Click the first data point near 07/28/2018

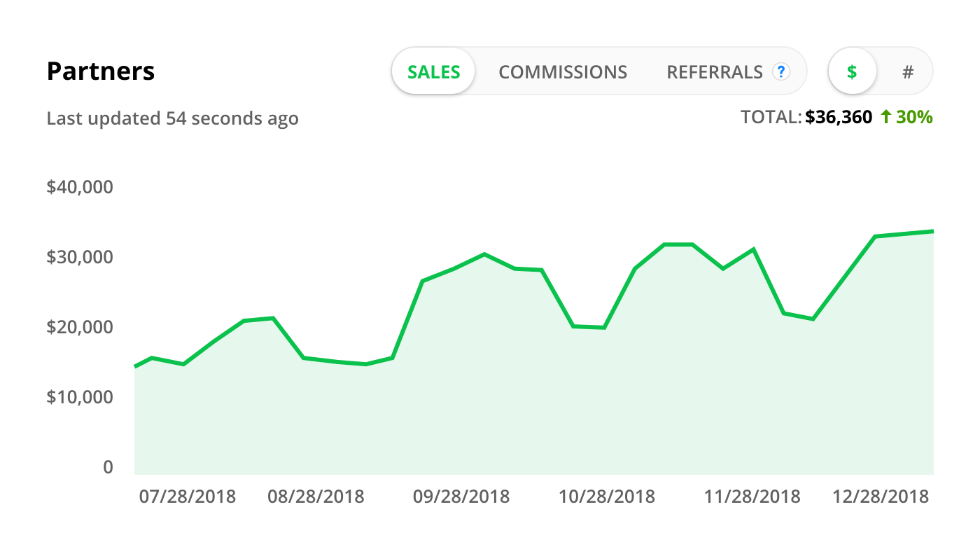click(134, 365)
